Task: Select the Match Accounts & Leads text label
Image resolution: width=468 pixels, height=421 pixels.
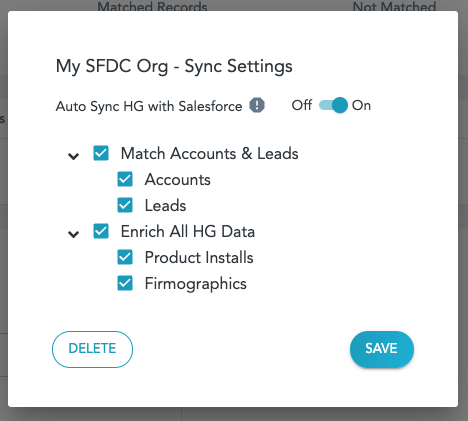Action: [209, 154]
